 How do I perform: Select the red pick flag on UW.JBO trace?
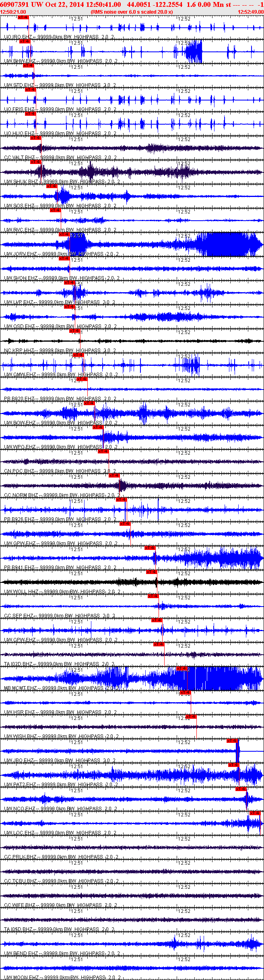tap(233, 741)
